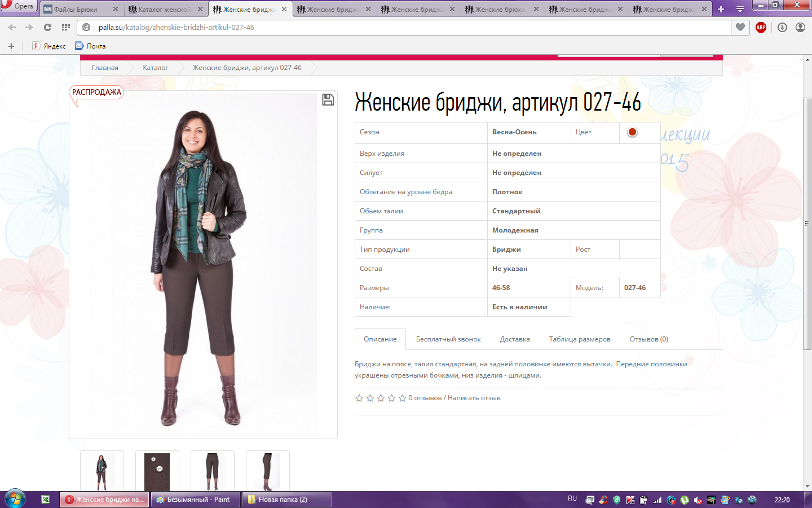The width and height of the screenshot is (812, 508).
Task: Open Excel from the taskbar
Action: (46, 500)
